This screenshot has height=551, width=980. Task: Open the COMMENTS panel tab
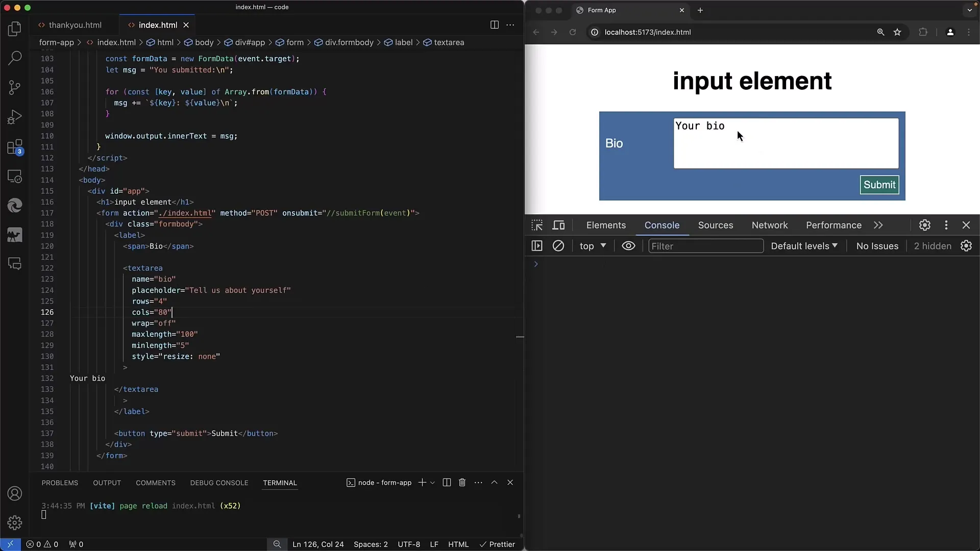(x=155, y=483)
